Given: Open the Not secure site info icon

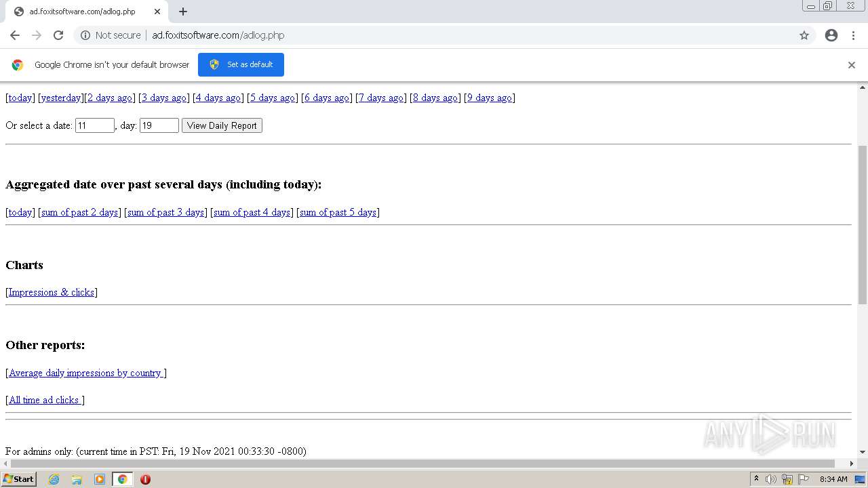Looking at the screenshot, I should [x=85, y=35].
